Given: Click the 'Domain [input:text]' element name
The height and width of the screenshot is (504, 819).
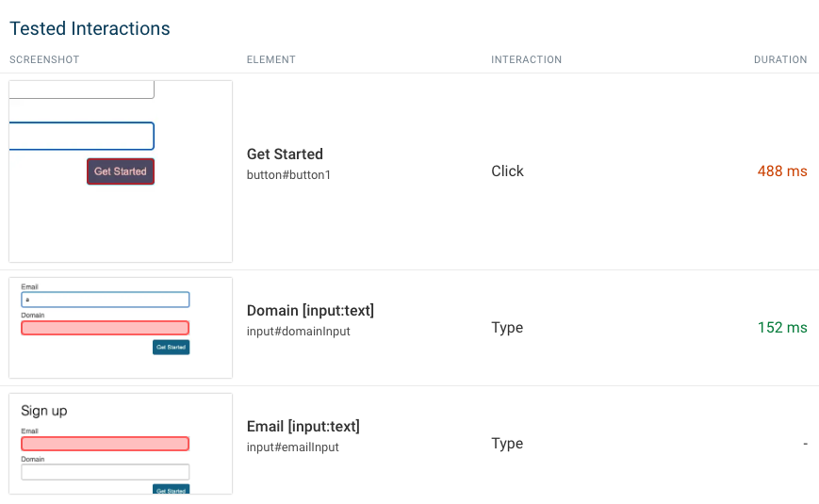Looking at the screenshot, I should click(x=310, y=311).
